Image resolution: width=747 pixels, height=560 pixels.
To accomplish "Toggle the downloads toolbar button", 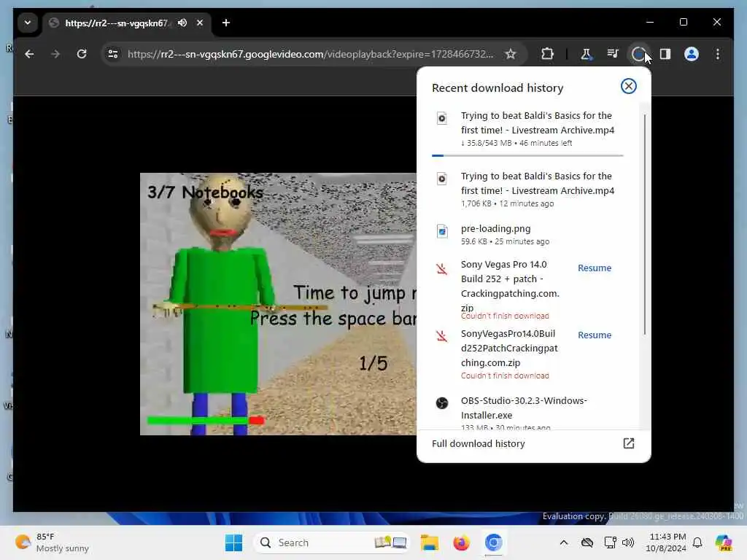I will (x=638, y=54).
